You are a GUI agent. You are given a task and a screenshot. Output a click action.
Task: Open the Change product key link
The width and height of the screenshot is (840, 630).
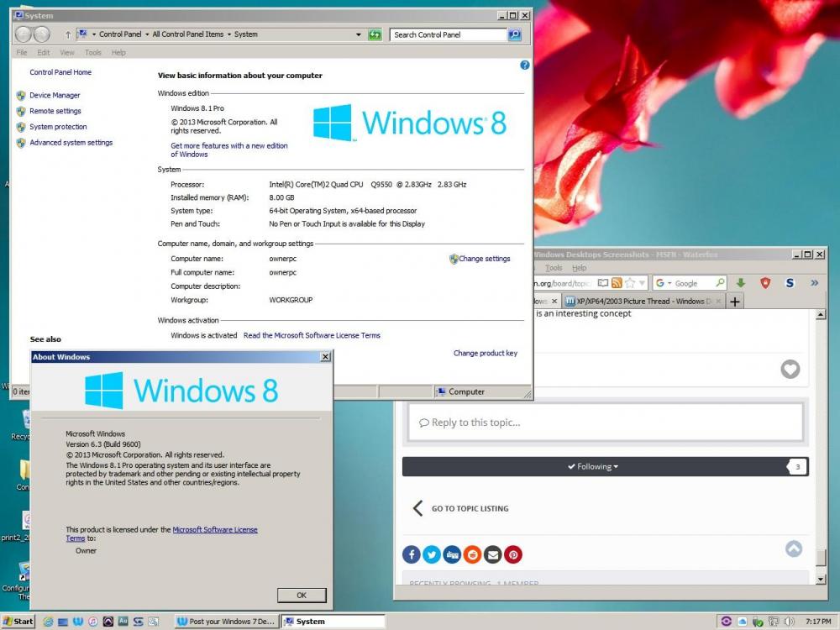tap(486, 353)
